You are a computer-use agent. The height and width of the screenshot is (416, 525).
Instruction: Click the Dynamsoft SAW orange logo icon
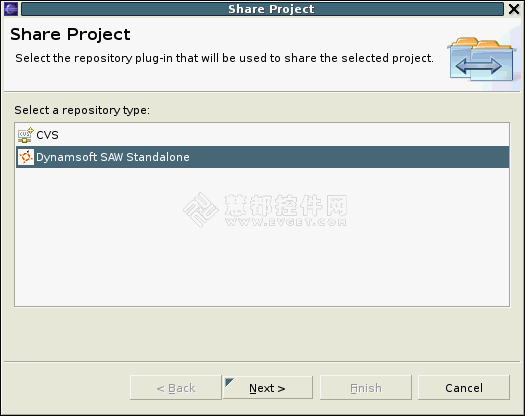pyautogui.click(x=26, y=157)
